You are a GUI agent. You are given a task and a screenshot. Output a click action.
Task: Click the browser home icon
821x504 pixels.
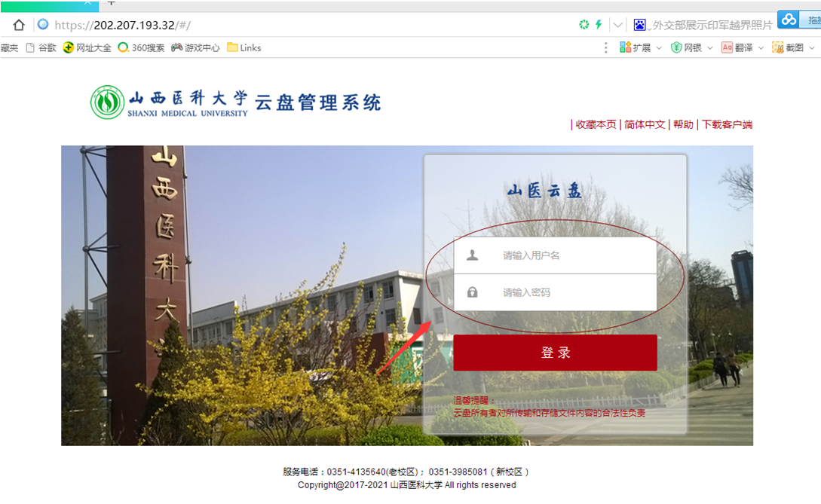[19, 25]
